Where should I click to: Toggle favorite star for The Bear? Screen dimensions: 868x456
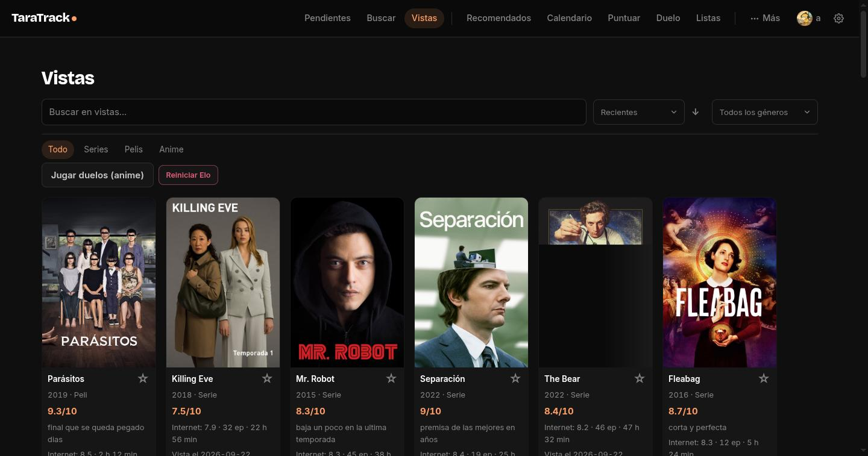point(640,378)
